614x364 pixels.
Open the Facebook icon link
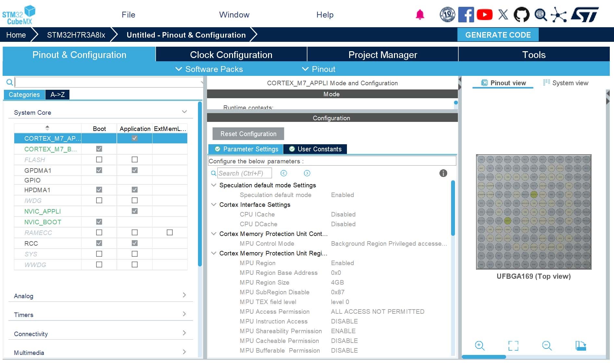(466, 15)
